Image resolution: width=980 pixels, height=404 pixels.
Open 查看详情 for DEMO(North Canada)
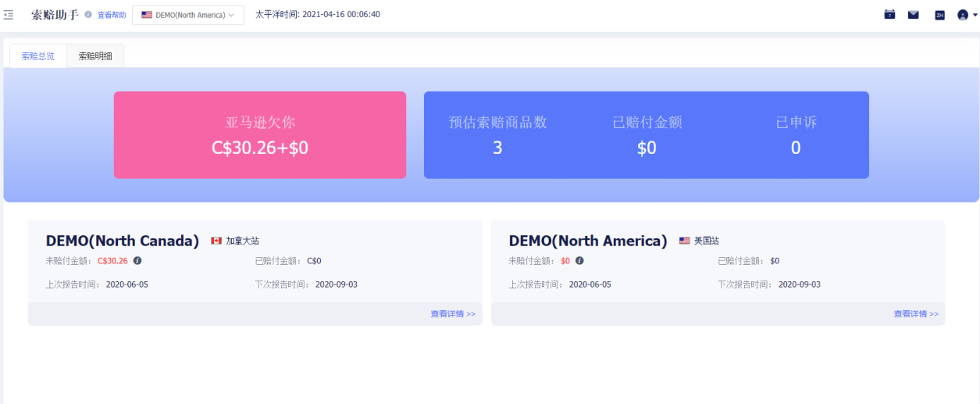click(453, 314)
